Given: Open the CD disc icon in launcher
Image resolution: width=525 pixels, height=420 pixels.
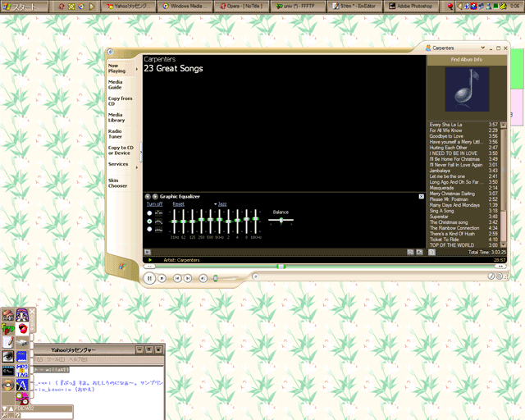Looking at the screenshot, I should tap(7, 385).
